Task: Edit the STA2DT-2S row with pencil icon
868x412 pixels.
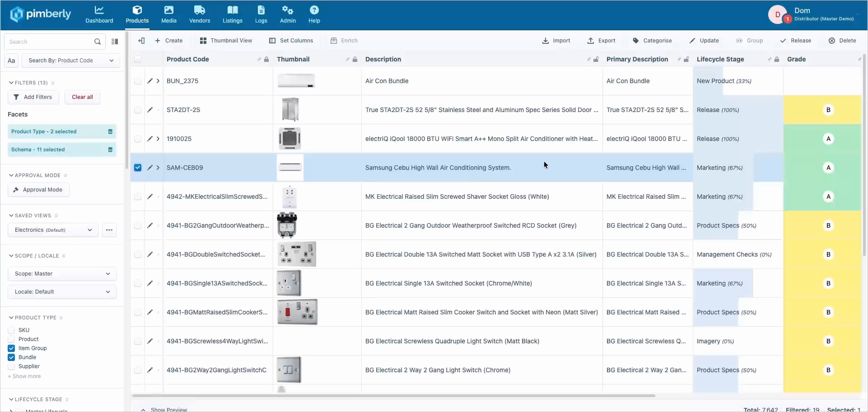Action: (150, 110)
